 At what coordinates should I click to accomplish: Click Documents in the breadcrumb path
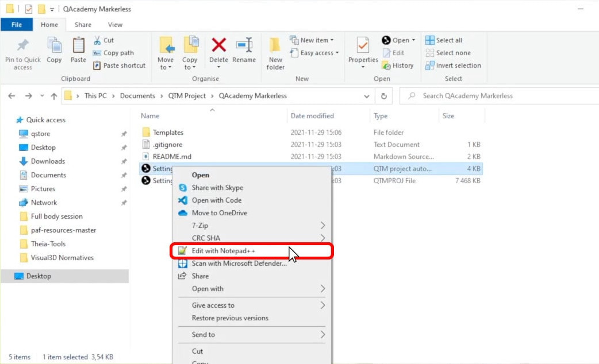137,96
